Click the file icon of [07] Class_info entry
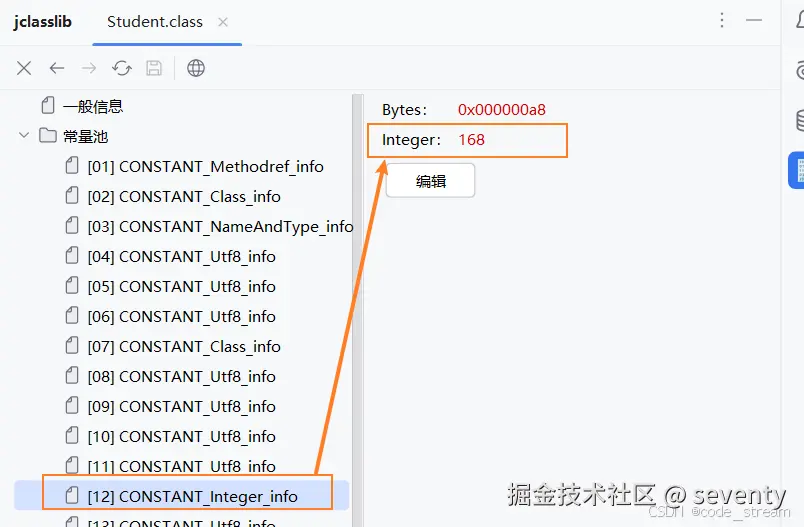This screenshot has height=527, width=804. pos(72,346)
